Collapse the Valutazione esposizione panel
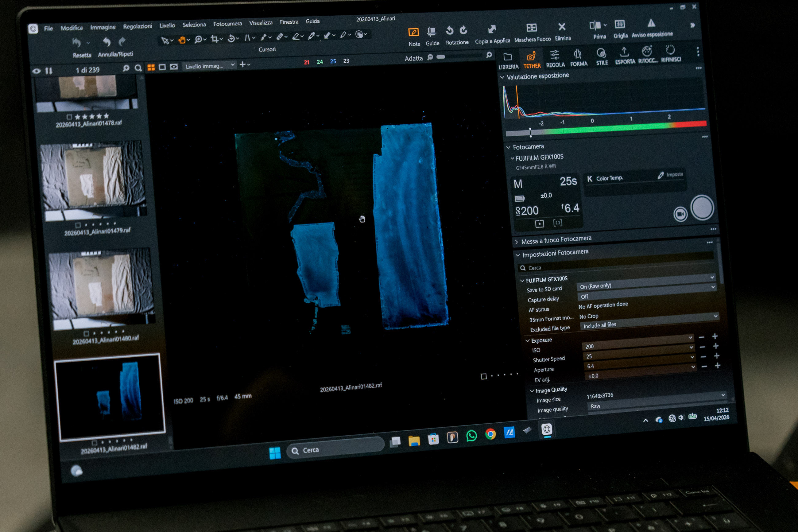Screen dimensions: 798x532 [x=502, y=77]
